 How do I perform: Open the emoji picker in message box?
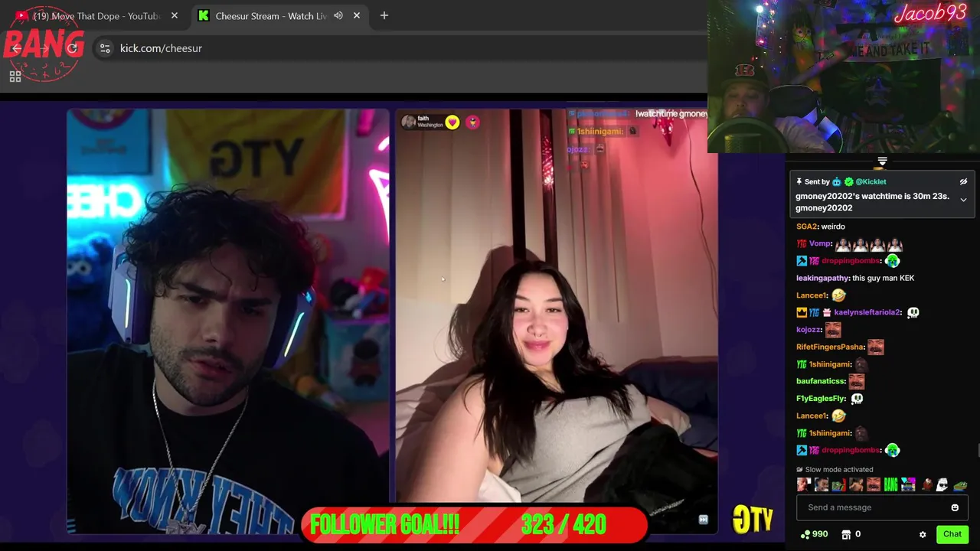point(955,507)
